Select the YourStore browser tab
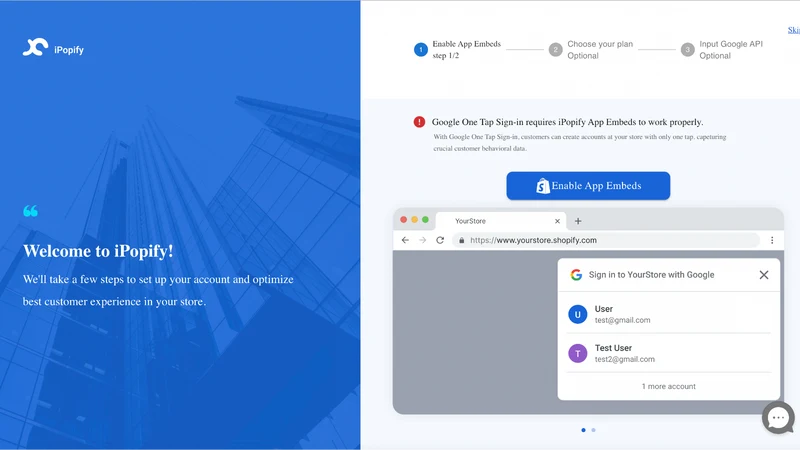Viewport: 800px width, 450px height. pyautogui.click(x=502, y=221)
